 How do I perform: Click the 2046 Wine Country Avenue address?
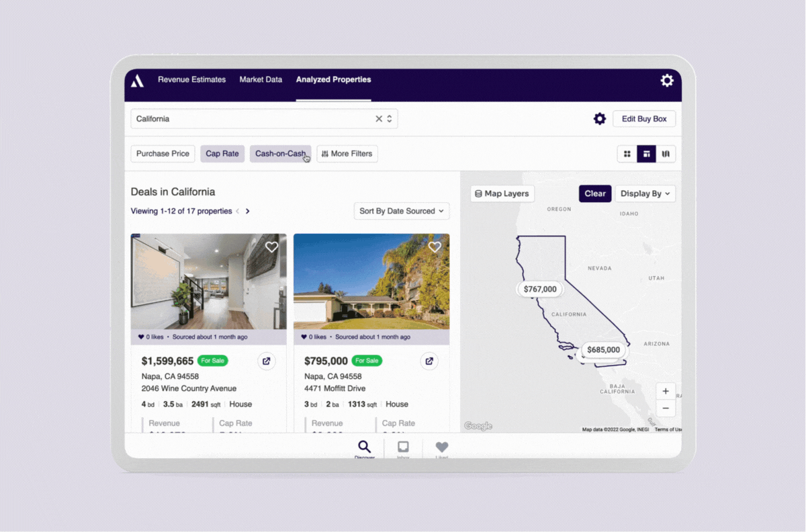point(189,388)
